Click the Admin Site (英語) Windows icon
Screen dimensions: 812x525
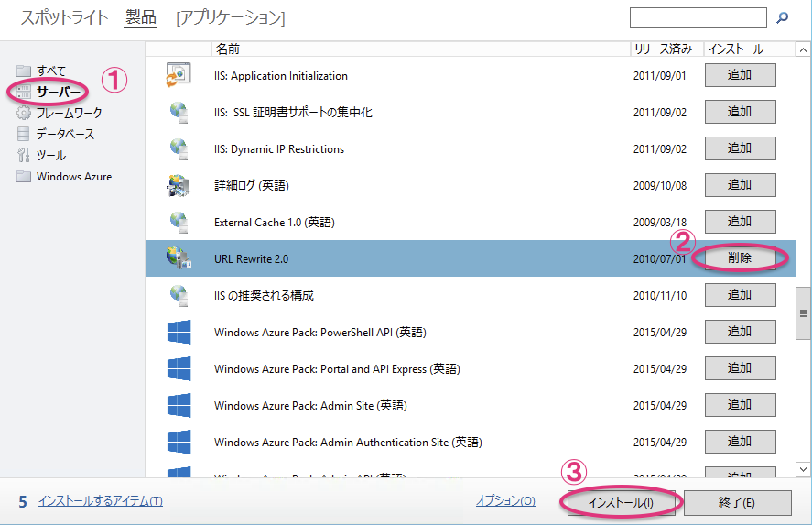coord(179,405)
